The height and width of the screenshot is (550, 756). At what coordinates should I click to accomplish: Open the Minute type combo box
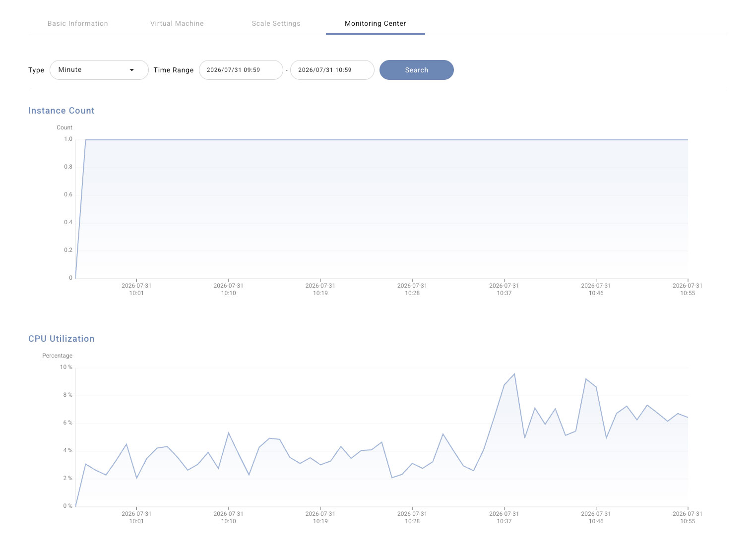click(x=99, y=70)
